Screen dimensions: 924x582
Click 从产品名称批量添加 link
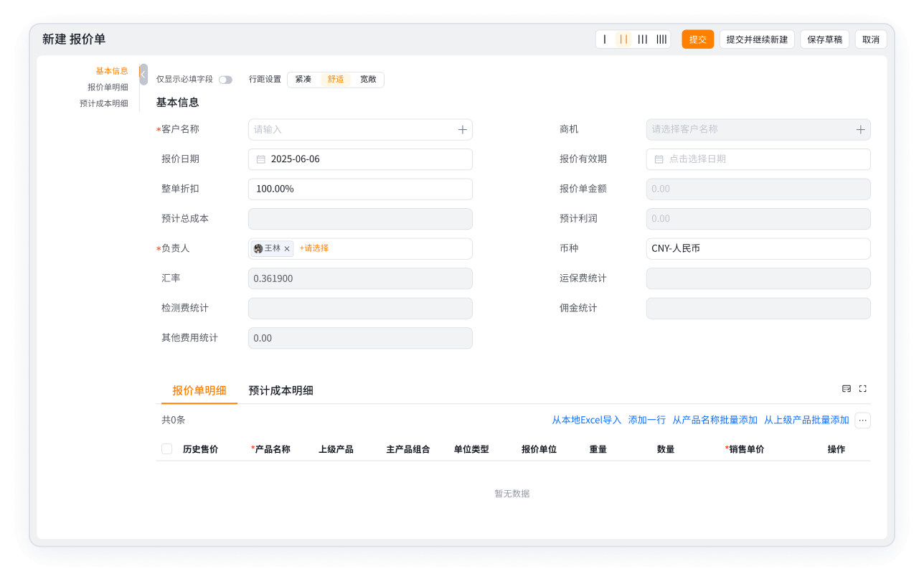click(715, 421)
